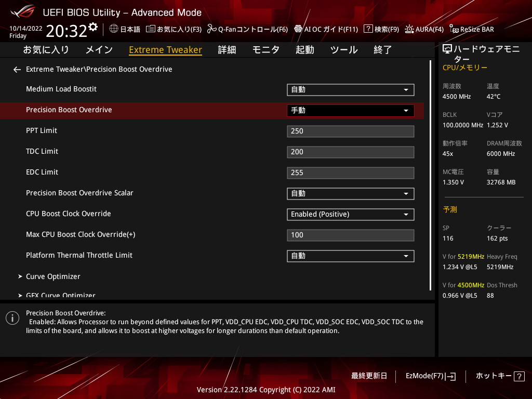Click ReSize BAR label
Image resolution: width=532 pixels, height=399 pixels.
tap(477, 29)
